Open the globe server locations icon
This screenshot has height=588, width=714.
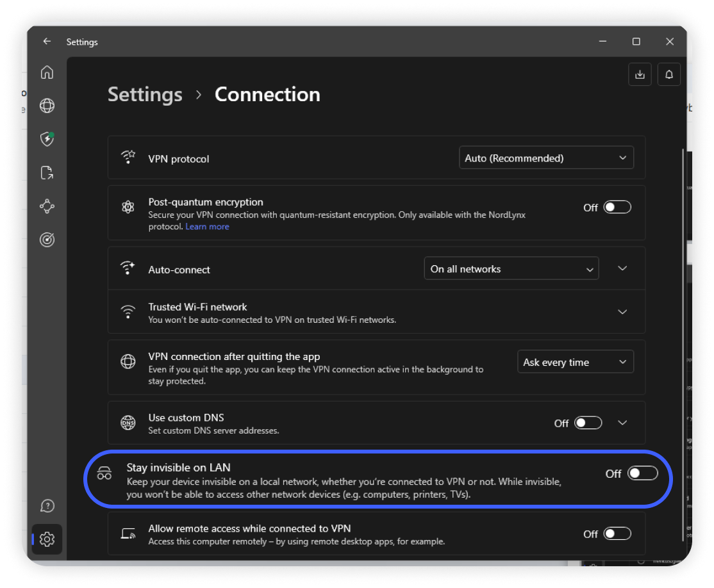coord(47,106)
